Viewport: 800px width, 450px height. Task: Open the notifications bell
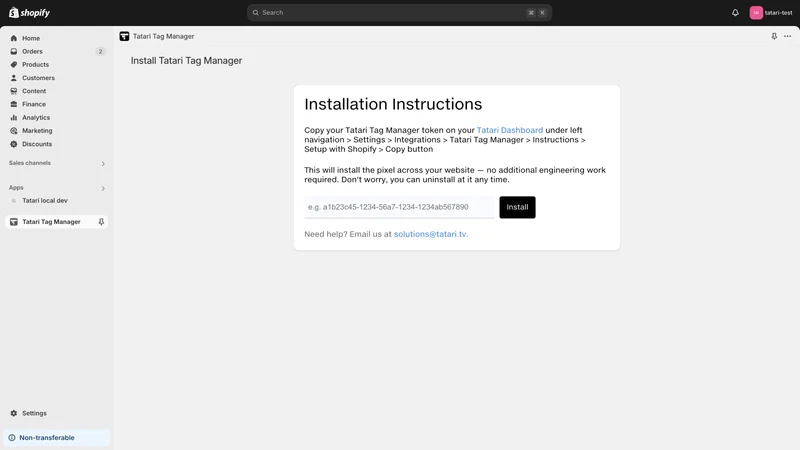tap(735, 13)
